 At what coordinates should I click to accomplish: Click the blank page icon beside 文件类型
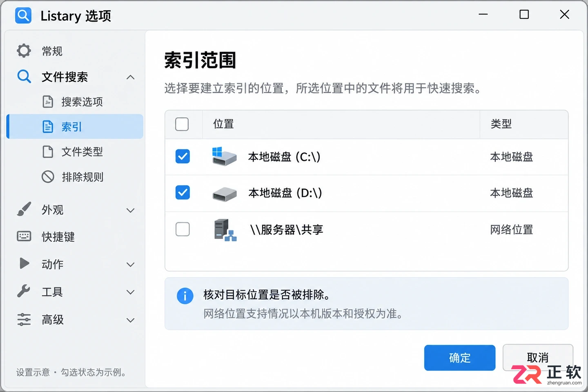48,151
